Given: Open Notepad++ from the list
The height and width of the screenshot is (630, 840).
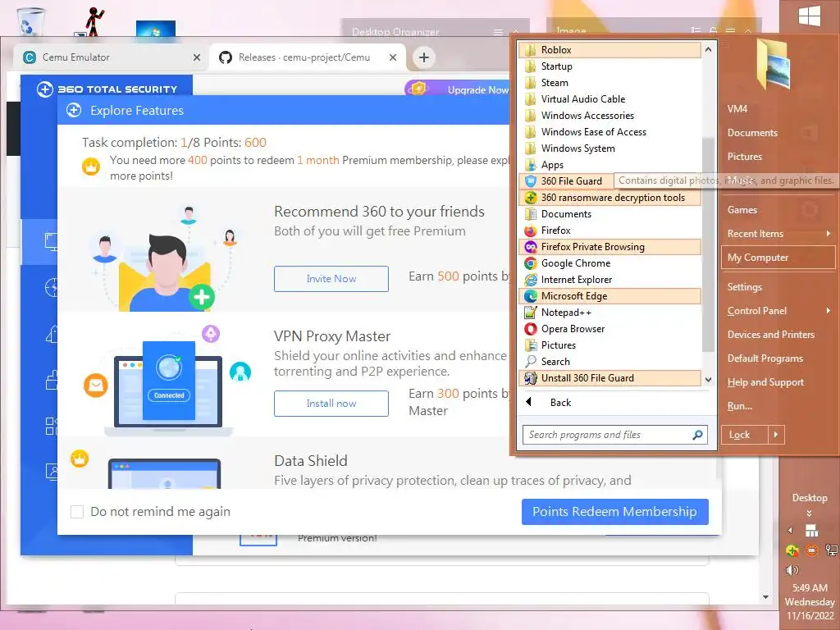Looking at the screenshot, I should [609, 313].
